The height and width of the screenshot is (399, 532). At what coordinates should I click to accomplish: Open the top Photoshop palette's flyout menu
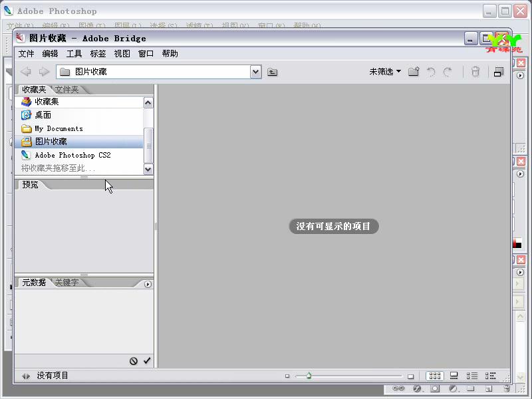click(520, 76)
